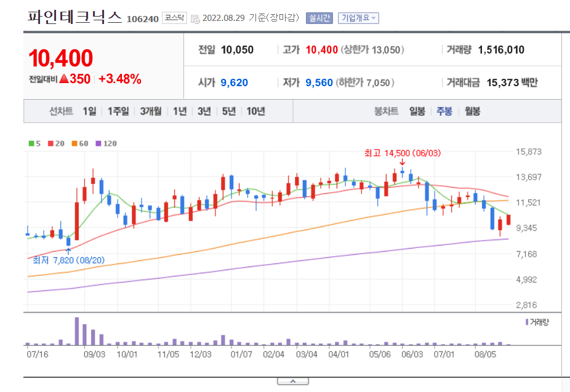Click the 거래량 value 1,516,010
Viewport: 570px width, 392px height.
[501, 50]
